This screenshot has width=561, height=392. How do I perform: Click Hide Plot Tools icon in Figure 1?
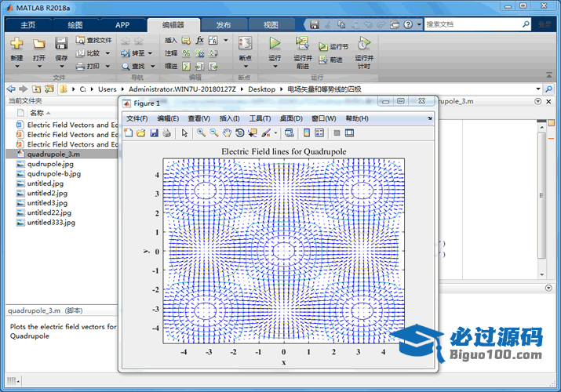pyautogui.click(x=337, y=133)
